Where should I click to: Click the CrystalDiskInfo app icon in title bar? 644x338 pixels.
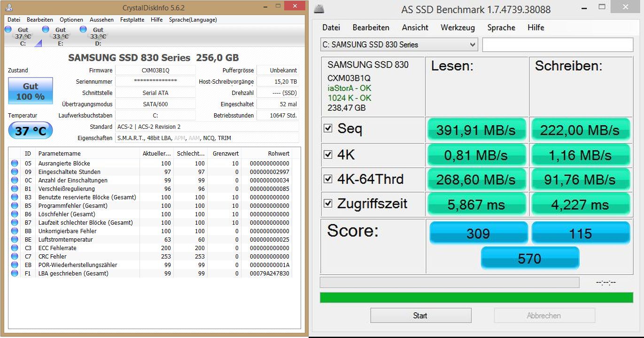9,8
